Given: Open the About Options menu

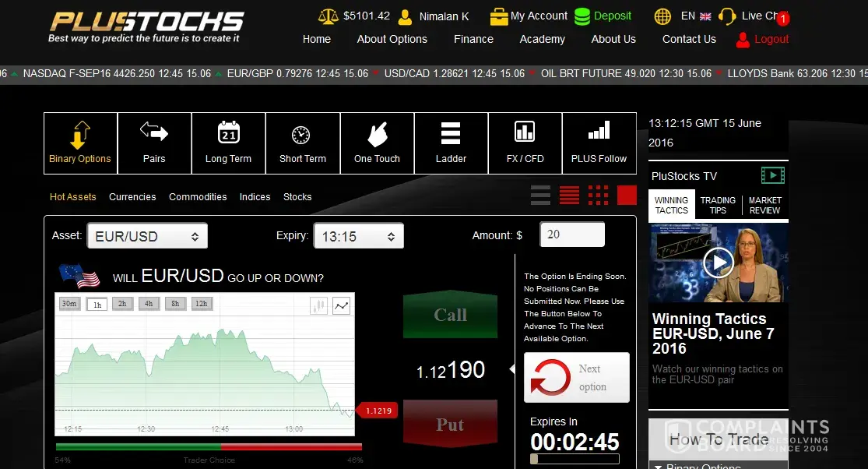Looking at the screenshot, I should 392,39.
